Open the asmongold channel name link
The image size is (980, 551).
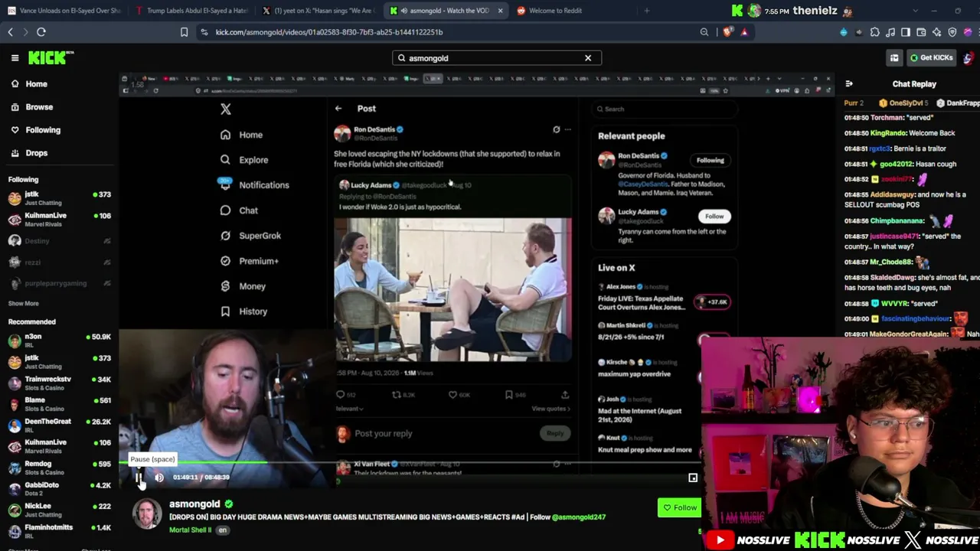[x=194, y=504]
